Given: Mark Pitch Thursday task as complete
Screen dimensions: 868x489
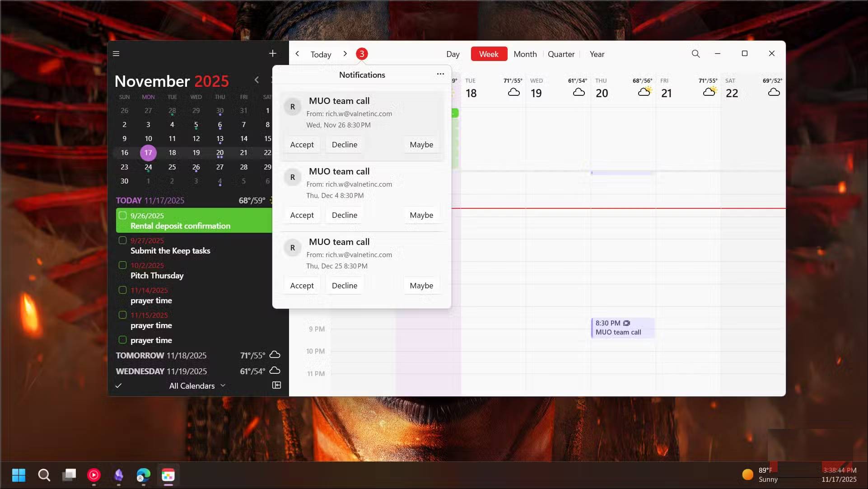Looking at the screenshot, I should pos(122,265).
